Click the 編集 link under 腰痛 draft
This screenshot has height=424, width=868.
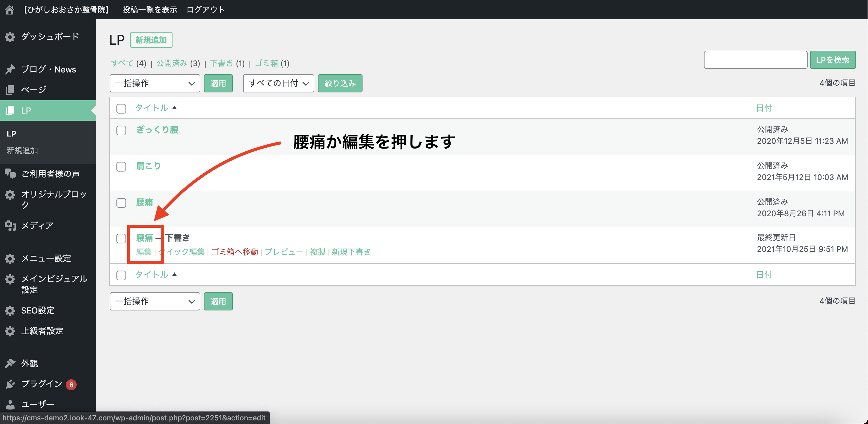144,252
